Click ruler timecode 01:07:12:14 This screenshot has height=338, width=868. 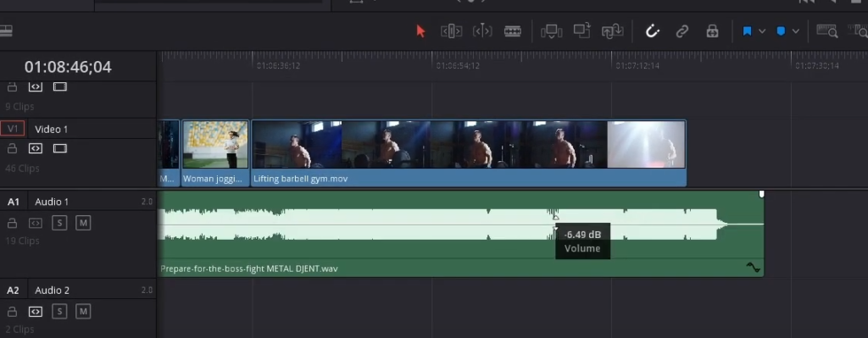[637, 66]
